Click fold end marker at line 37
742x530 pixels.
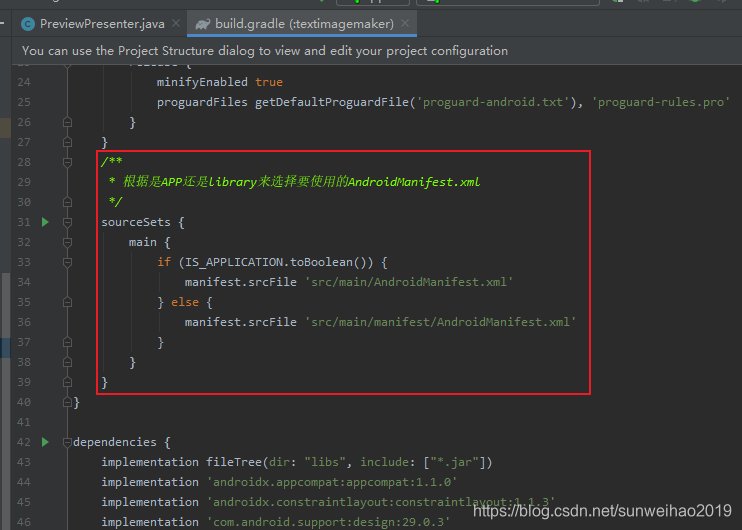67,342
